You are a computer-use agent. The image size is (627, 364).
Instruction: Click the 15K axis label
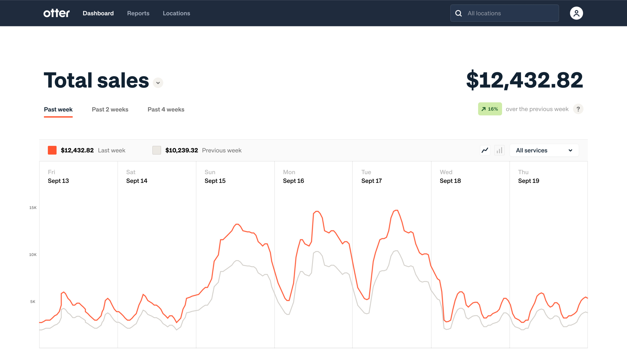tap(33, 208)
